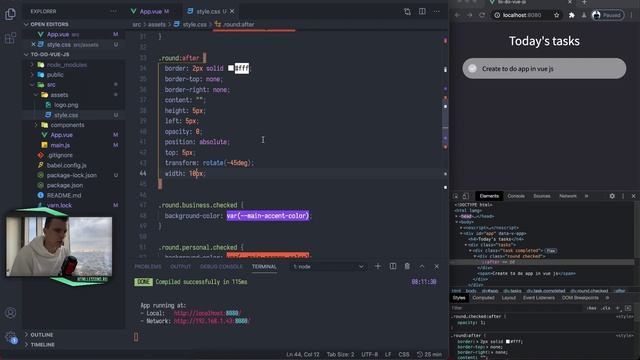This screenshot has width=640, height=360.
Task: Toggle computed styles sidebar icon
Action: (628, 308)
